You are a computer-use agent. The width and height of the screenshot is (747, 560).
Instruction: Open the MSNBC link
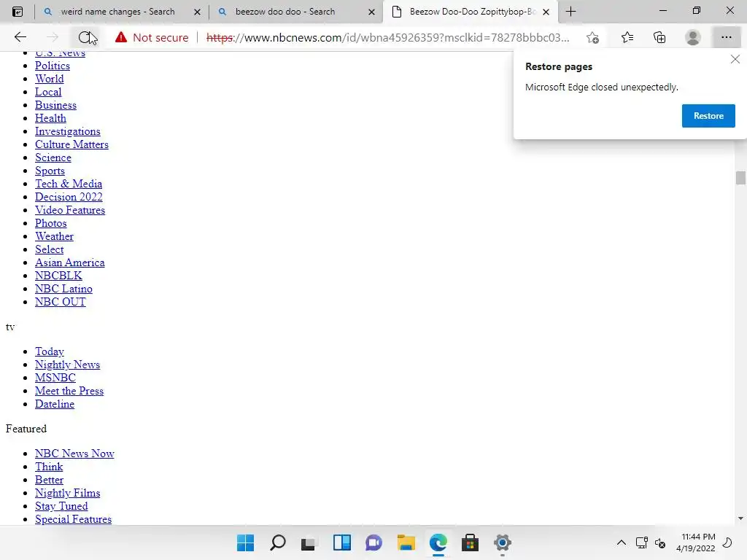(55, 378)
